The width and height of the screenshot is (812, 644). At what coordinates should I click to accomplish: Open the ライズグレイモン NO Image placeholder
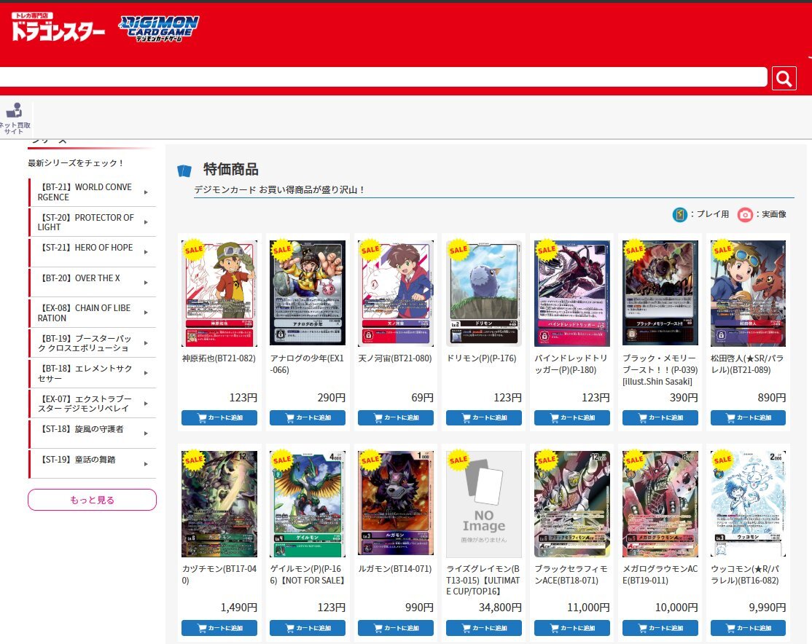coord(484,503)
